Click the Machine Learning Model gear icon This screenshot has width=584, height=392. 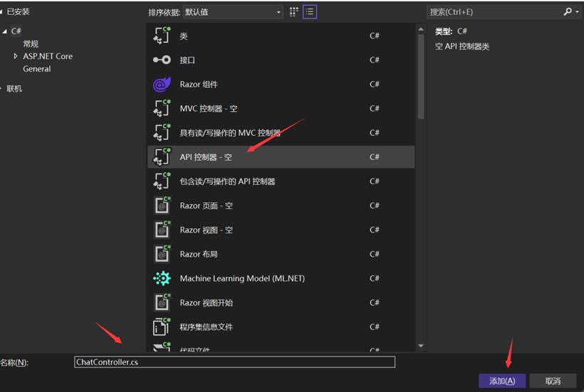(162, 278)
